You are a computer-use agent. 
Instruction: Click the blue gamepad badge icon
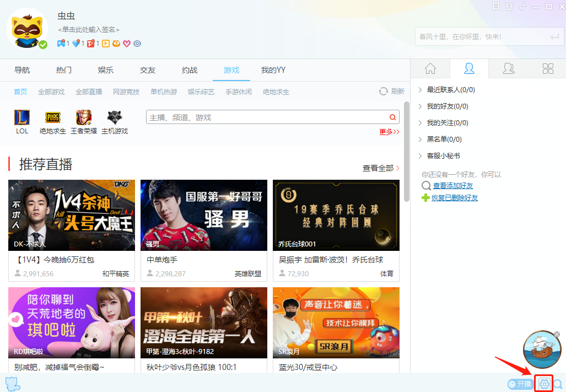point(61,44)
